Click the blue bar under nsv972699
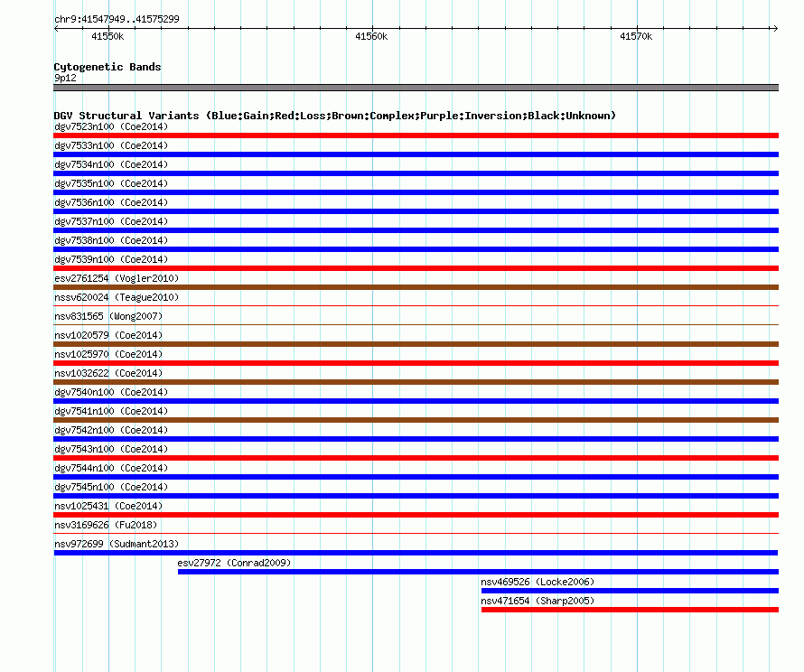 416,553
